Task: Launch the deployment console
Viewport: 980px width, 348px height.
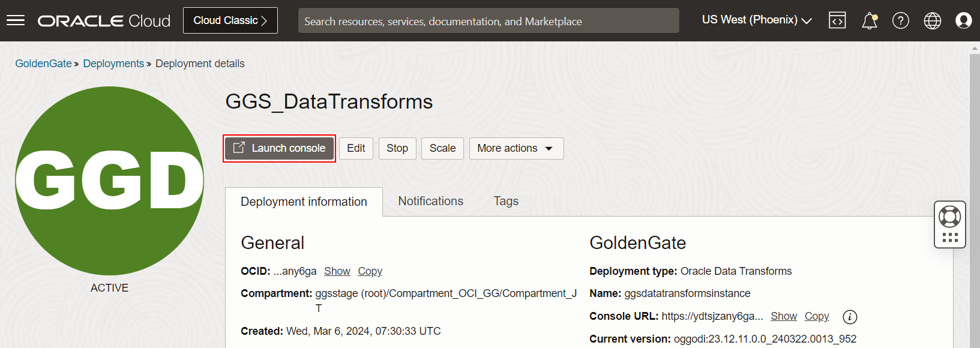Action: 279,148
